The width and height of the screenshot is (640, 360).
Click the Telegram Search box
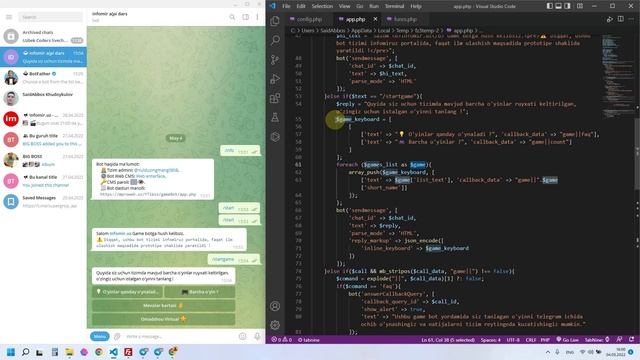click(51, 17)
